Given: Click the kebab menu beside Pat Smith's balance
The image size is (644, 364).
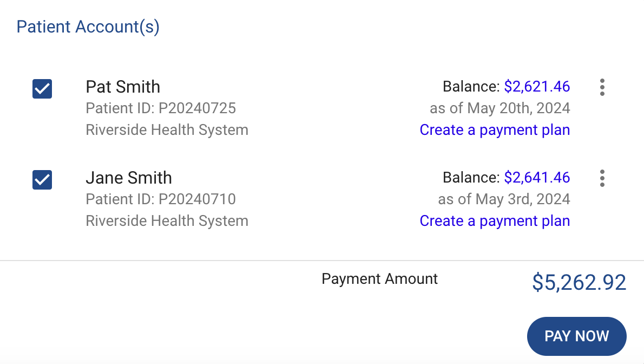Looking at the screenshot, I should coord(602,87).
